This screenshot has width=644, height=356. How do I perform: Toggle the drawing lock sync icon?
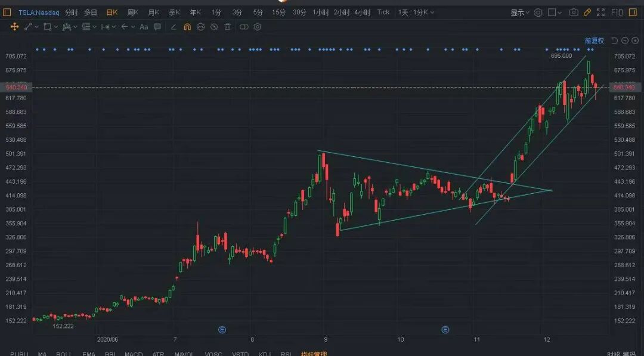click(200, 27)
